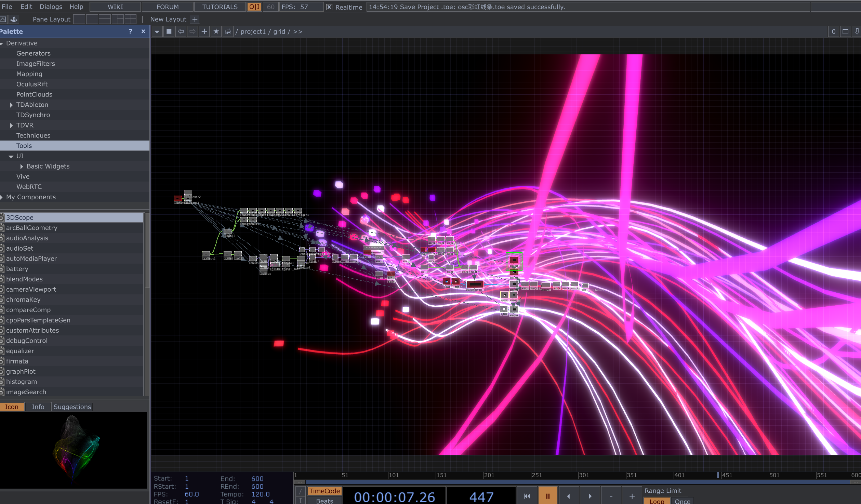Image resolution: width=861 pixels, height=504 pixels.
Task: Click the home icon in the network path bar
Action: (227, 31)
